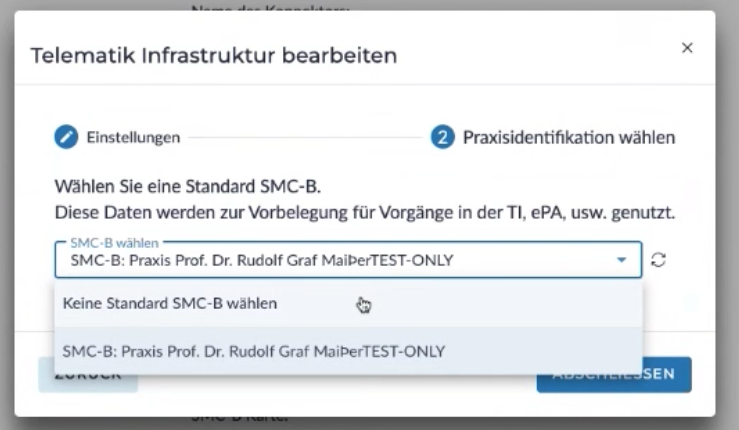Choose the Praxis Prof. Dr. Rudolf Graf list option
The image size is (739, 430).
[x=254, y=351]
